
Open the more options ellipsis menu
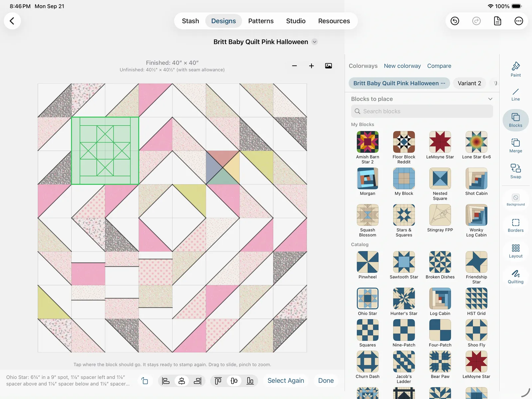coord(518,21)
